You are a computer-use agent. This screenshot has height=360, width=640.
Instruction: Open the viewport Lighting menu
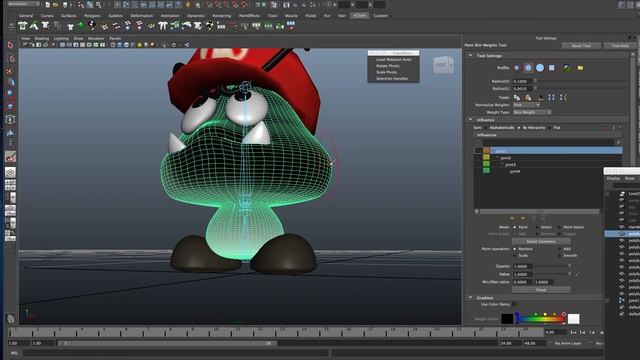[61, 38]
